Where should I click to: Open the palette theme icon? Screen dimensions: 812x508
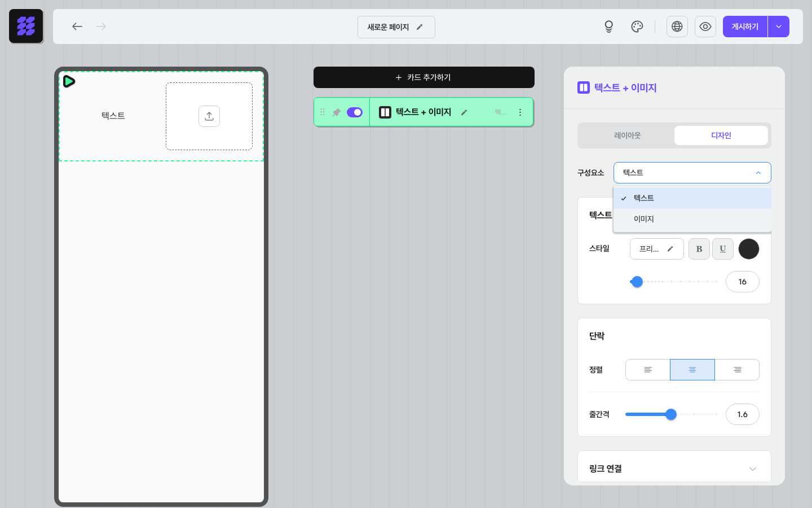tap(637, 27)
